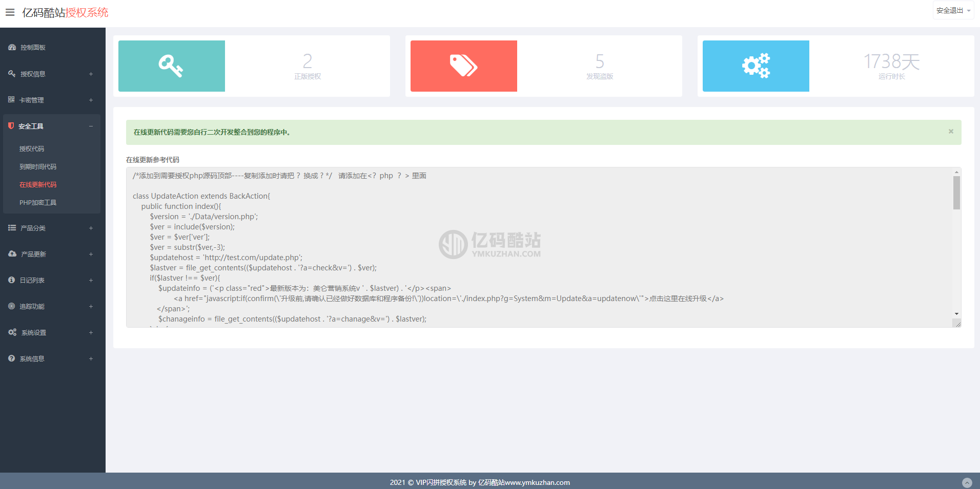Image resolution: width=980 pixels, height=489 pixels.
Task: Collapse the 安全工具 menu minus sign
Action: pos(91,126)
